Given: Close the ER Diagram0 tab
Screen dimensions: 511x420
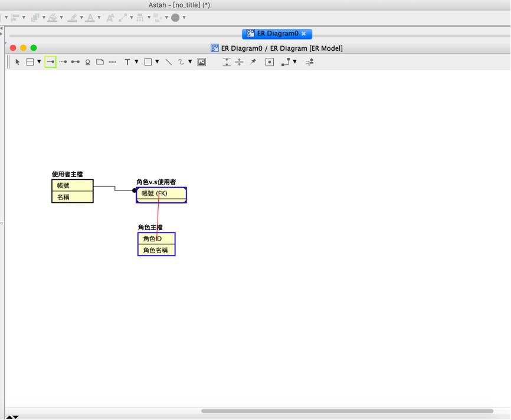Looking at the screenshot, I should pyautogui.click(x=304, y=34).
